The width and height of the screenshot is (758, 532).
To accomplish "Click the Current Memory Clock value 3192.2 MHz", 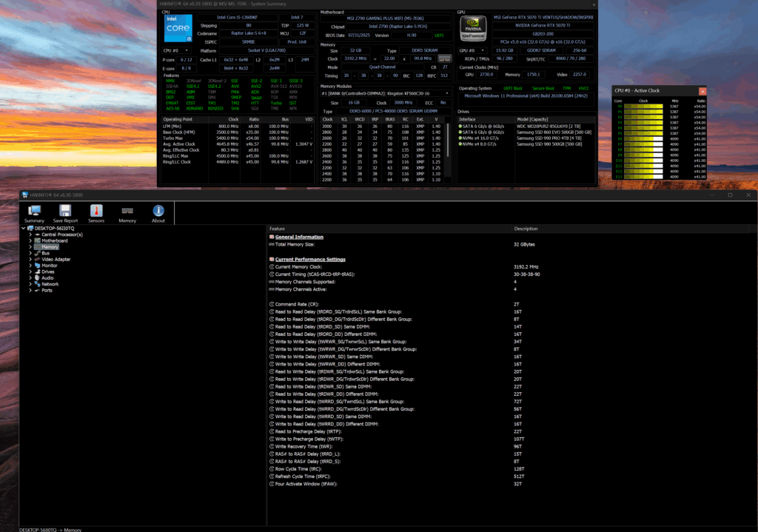I will tap(526, 266).
